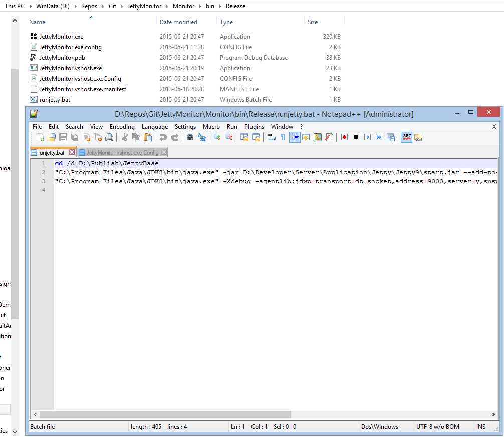Expand breadcrumb arrow after bin
Screen dimensions: 504x437
point(220,6)
